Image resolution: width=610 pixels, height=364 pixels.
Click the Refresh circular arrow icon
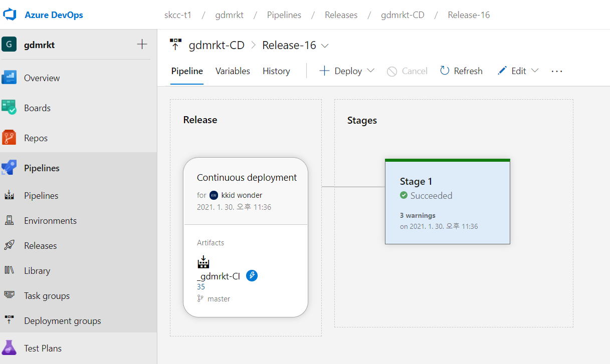445,71
